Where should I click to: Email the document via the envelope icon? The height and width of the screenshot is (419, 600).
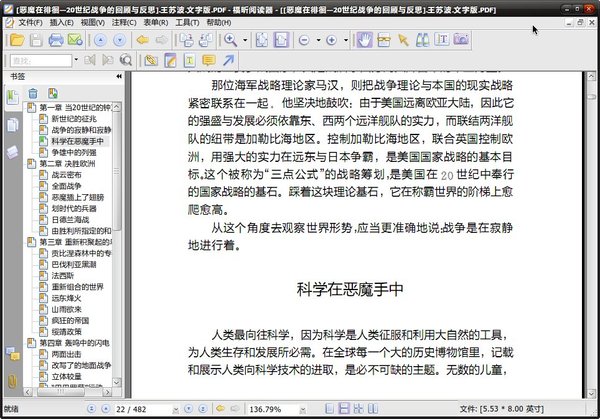click(75, 40)
